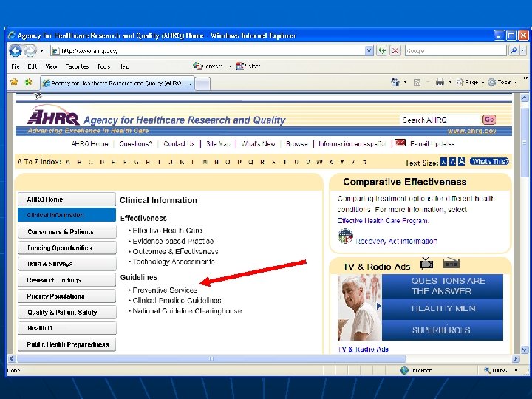Open the Tools gear menu in command bar
Screen dimensions: 532x399
[502, 83]
